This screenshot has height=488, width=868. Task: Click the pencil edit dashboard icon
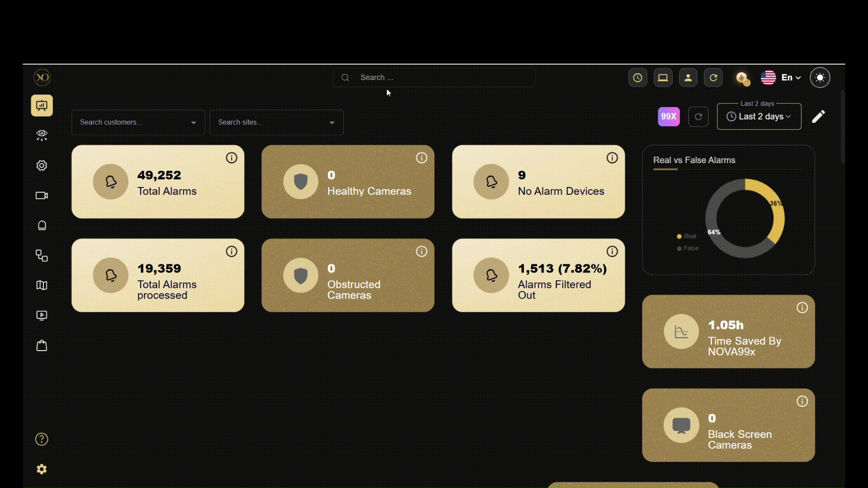tap(819, 117)
